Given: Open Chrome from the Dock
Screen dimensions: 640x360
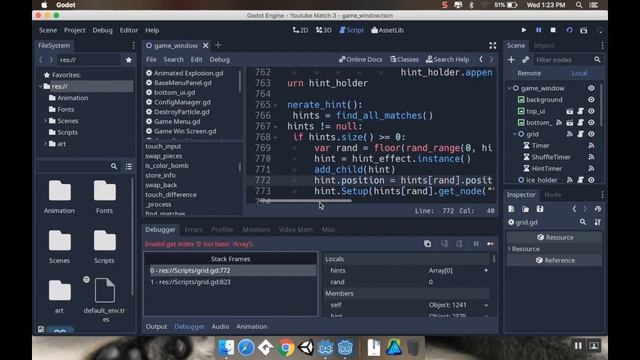Looking at the screenshot, I should pyautogui.click(x=286, y=348).
